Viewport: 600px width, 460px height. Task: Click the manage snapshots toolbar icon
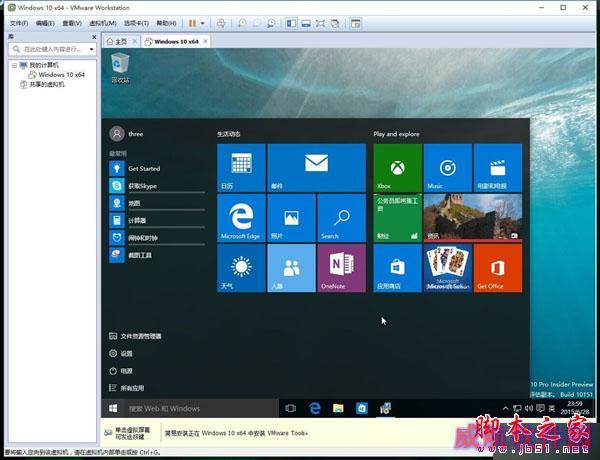pyautogui.click(x=271, y=23)
